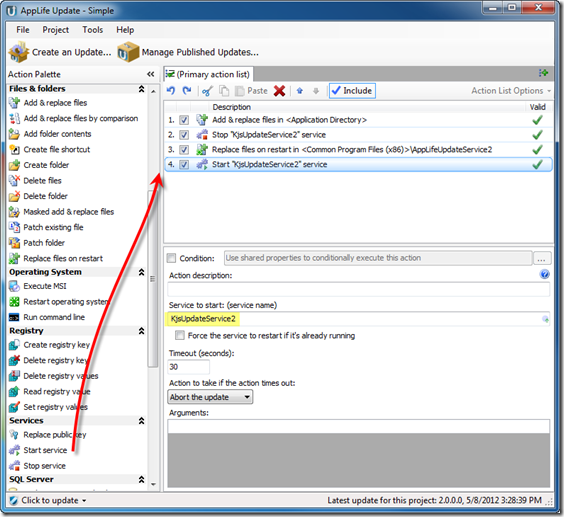Click the ellipsis button next to Condition
Screen dimensions: 564x517
[542, 258]
